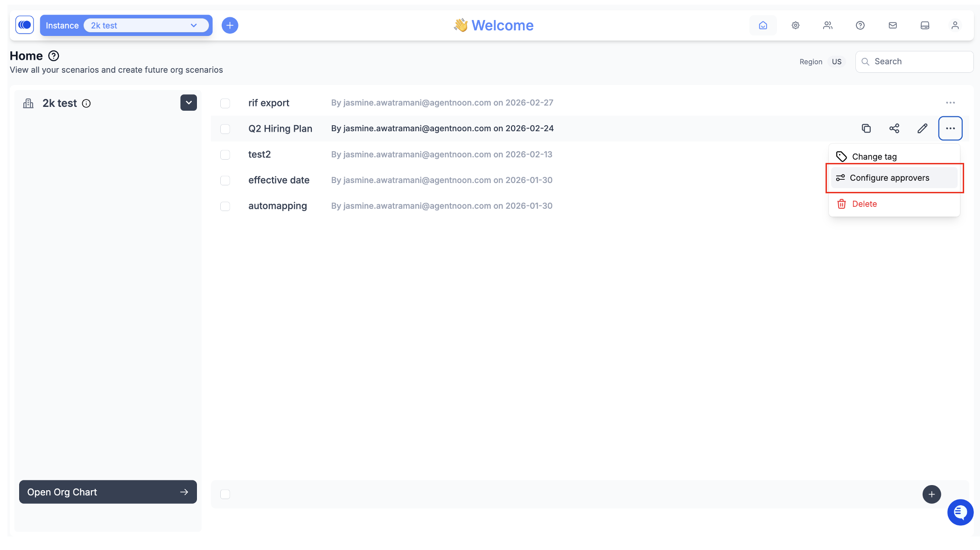Viewport: 980px width, 550px height.
Task: Click the pencil edit icon for Q2 Hiring Plan
Action: click(x=922, y=128)
